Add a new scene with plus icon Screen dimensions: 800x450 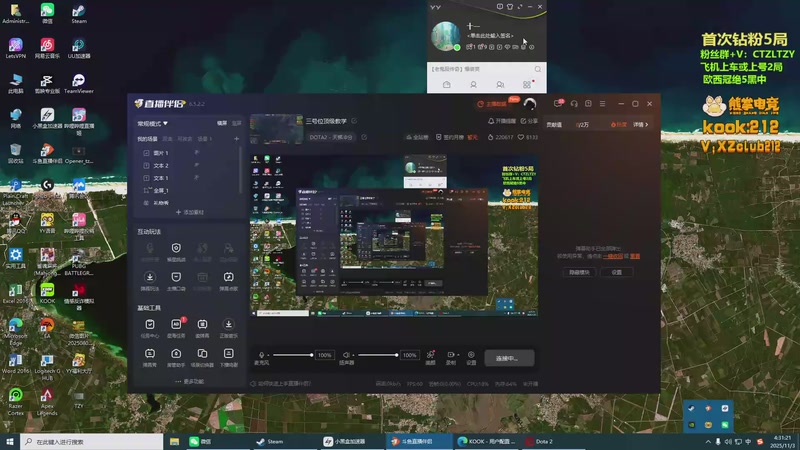pyautogui.click(x=236, y=139)
